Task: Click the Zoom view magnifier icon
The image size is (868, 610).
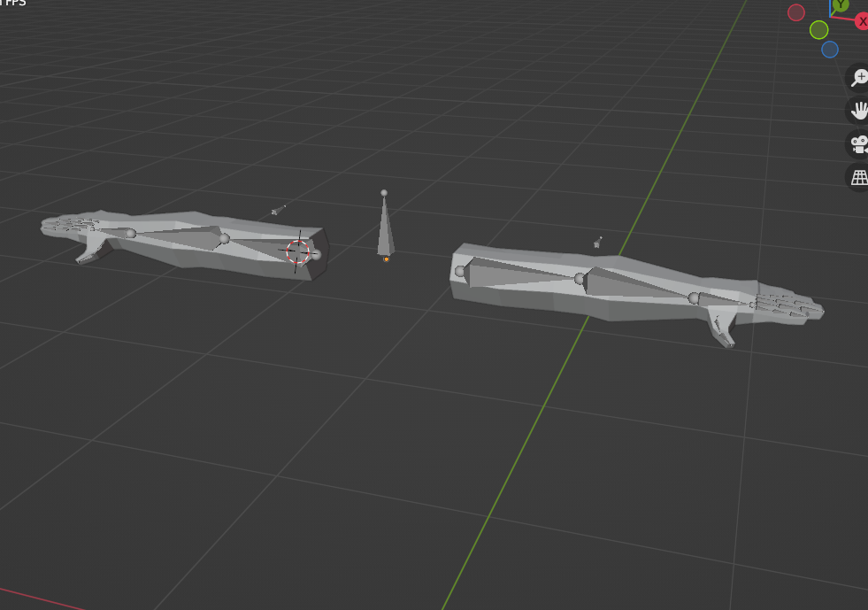Action: 859,78
